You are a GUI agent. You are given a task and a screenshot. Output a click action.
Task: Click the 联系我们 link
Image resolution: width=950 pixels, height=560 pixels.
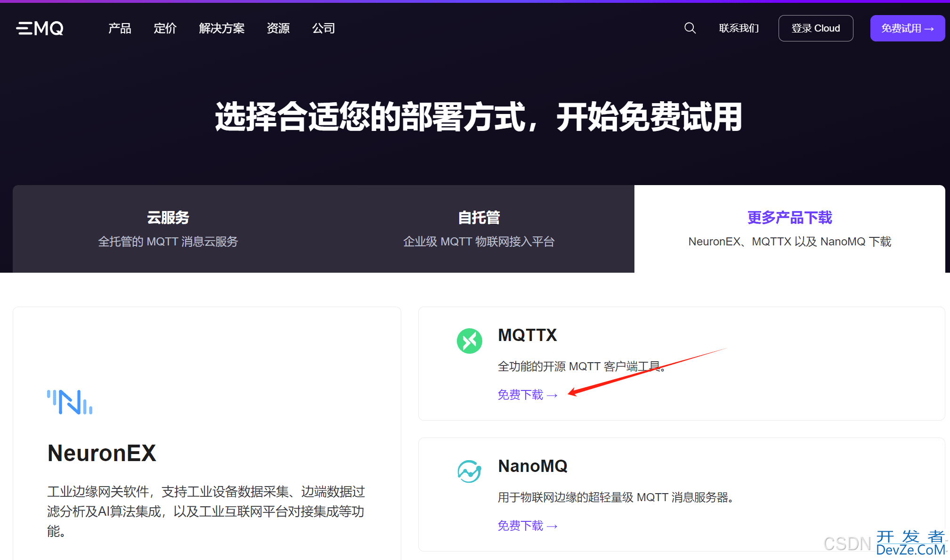click(739, 28)
